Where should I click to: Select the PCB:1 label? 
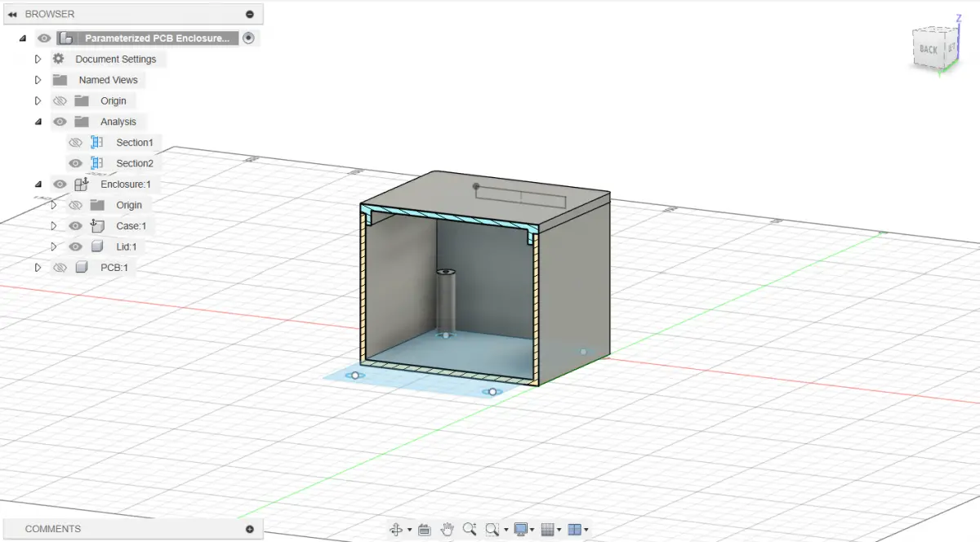pos(114,267)
